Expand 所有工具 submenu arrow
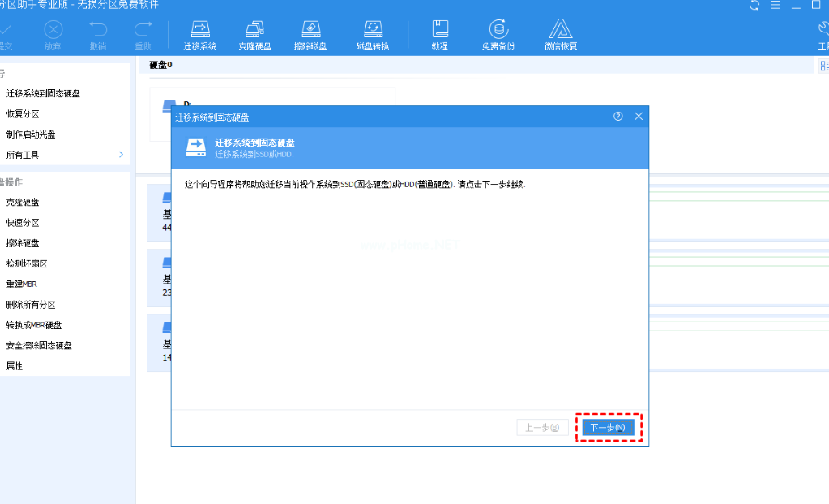The width and height of the screenshot is (829, 504). tap(121, 155)
